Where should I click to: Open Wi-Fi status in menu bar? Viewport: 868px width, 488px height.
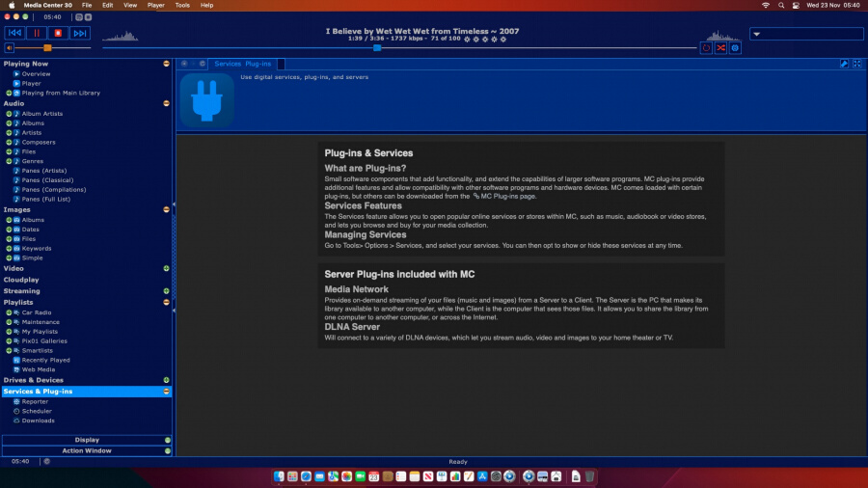[x=766, y=5]
